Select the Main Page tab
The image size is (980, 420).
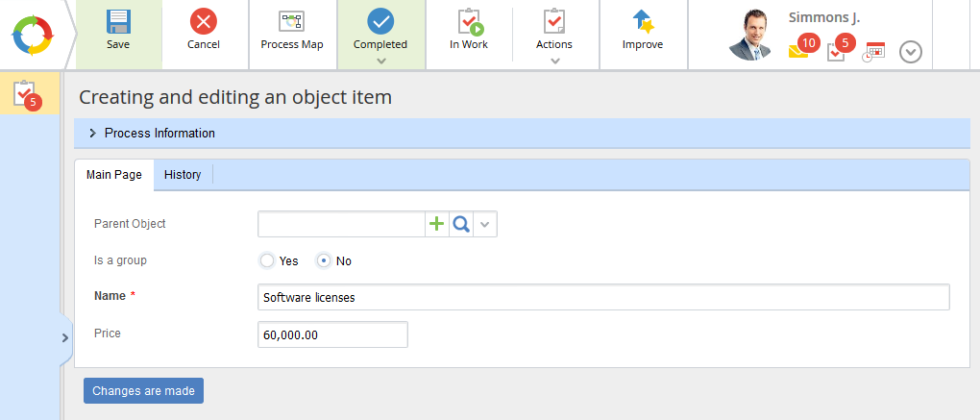(x=114, y=175)
